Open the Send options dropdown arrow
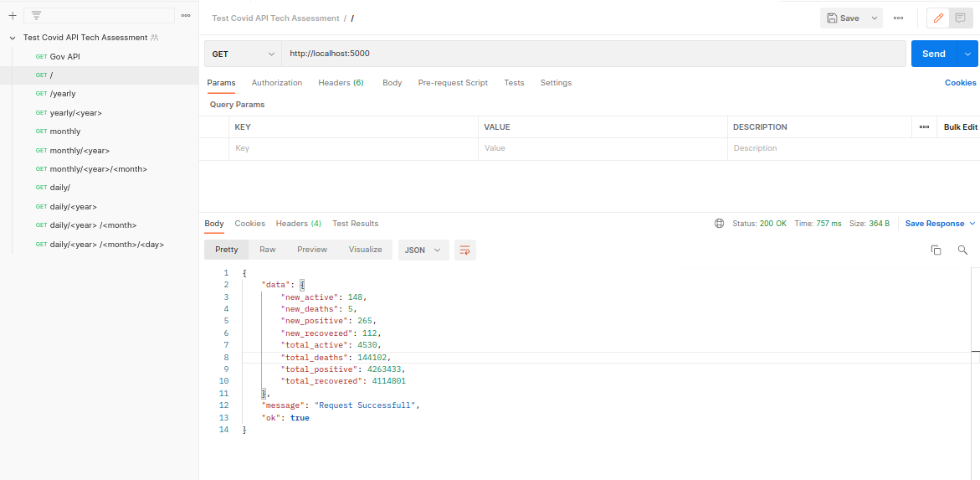The height and width of the screenshot is (480, 980). tap(967, 54)
